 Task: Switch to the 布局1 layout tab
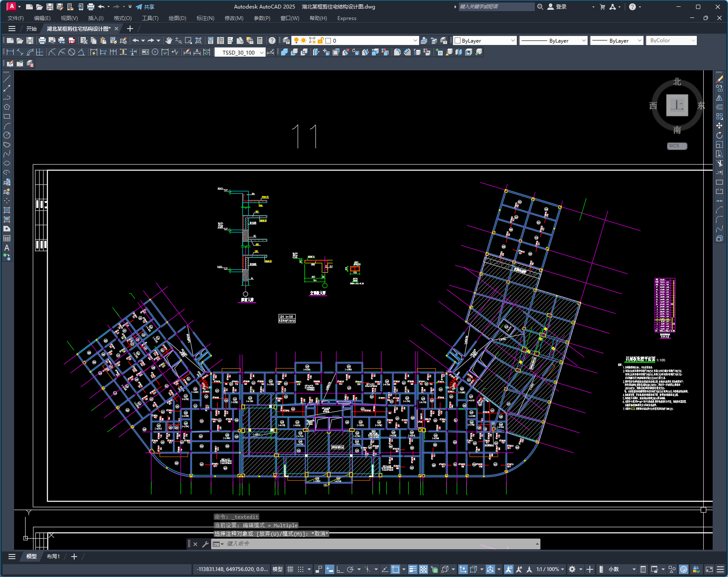pyautogui.click(x=53, y=557)
